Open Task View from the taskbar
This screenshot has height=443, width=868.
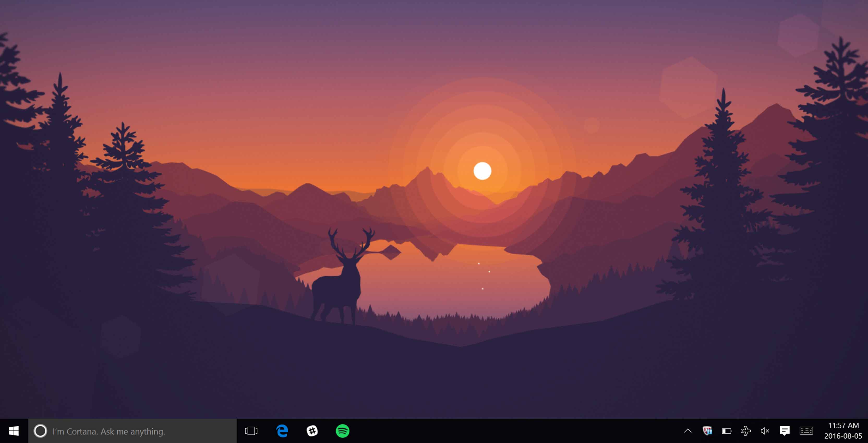[251, 431]
